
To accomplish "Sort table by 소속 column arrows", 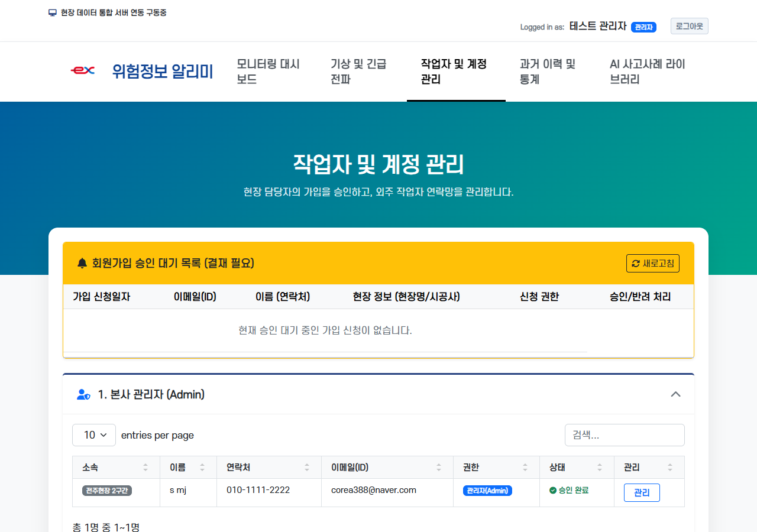I will tap(145, 468).
